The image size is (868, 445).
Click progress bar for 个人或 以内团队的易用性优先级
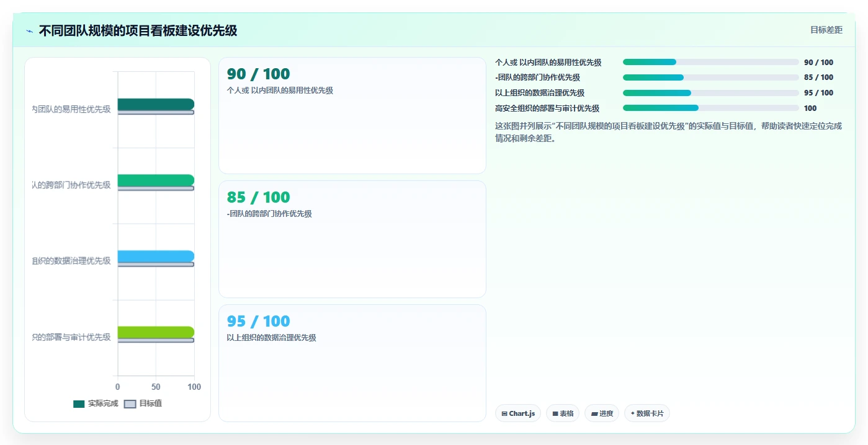tap(711, 62)
